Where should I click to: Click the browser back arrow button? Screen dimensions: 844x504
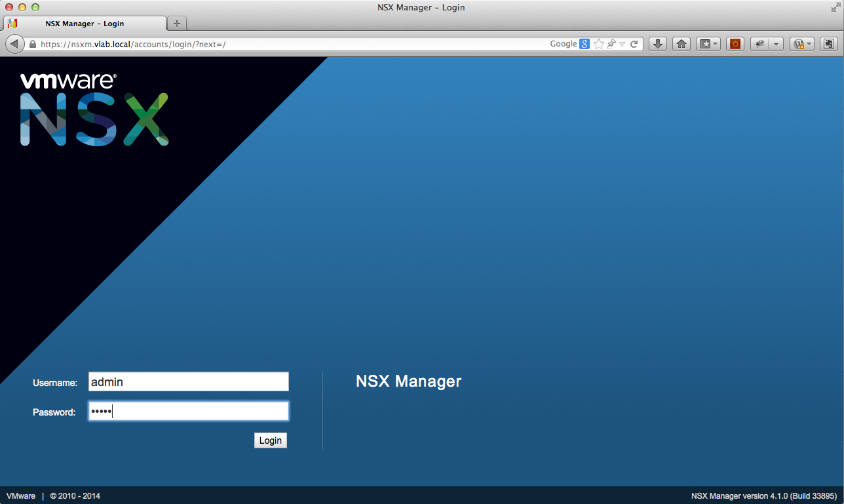14,44
